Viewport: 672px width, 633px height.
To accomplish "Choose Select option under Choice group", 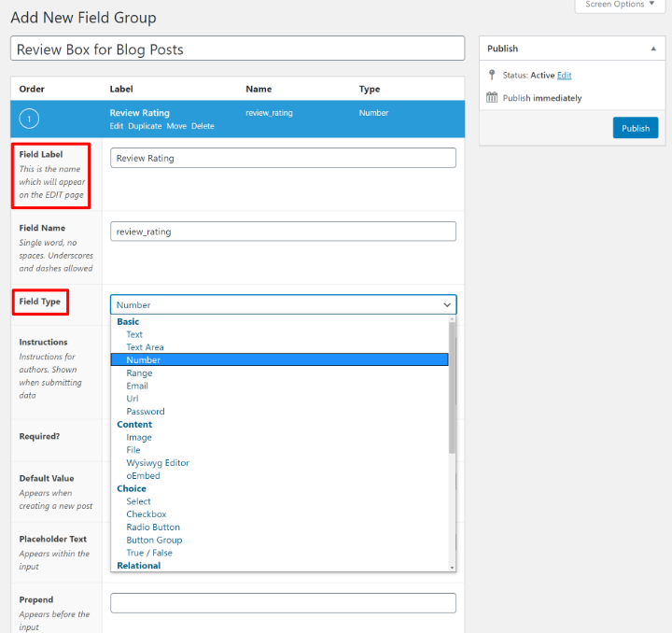I will (280, 501).
